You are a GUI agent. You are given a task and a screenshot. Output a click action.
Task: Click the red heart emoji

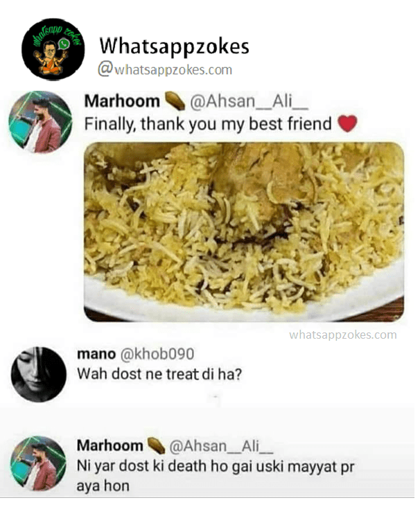click(347, 123)
